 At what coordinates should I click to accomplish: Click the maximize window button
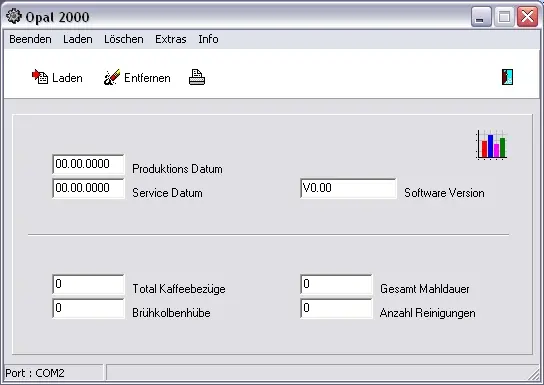[x=504, y=16]
